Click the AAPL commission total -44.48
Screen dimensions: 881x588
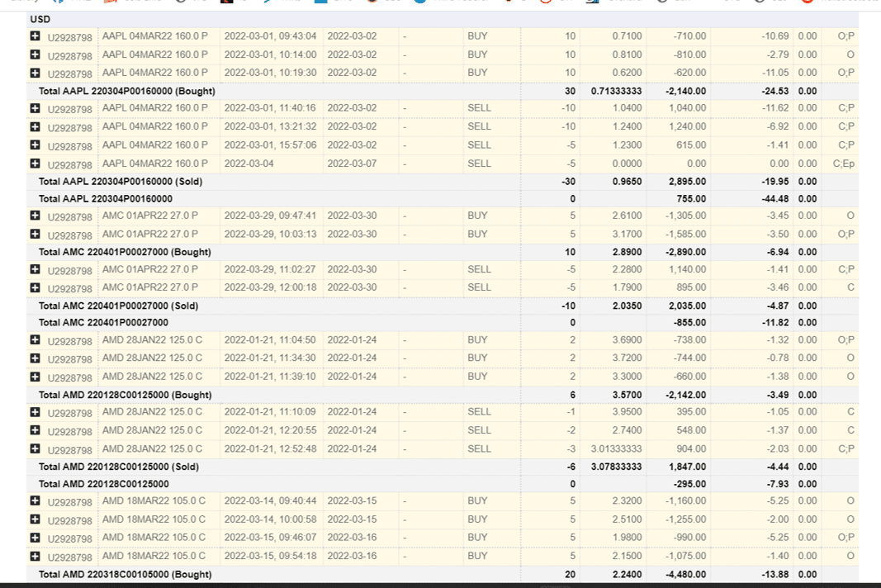[775, 198]
